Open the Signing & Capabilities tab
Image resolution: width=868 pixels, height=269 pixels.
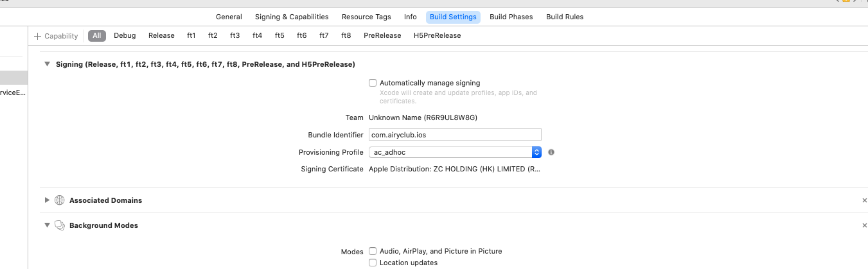click(292, 17)
